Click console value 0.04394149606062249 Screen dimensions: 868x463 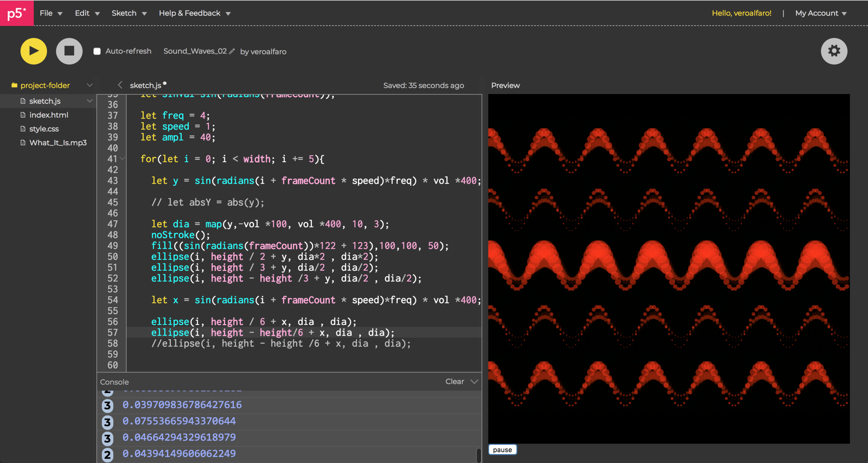point(179,454)
